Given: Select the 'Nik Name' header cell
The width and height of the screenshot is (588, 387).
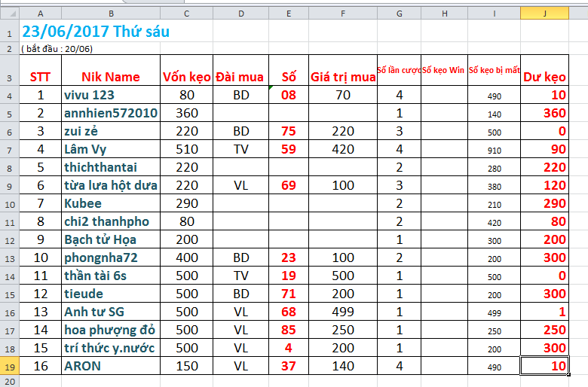Looking at the screenshot, I should coord(111,77).
